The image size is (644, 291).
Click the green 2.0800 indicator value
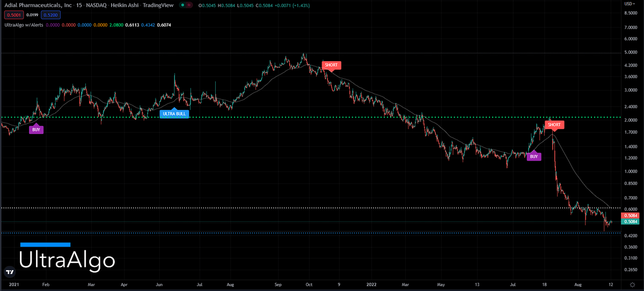coord(115,25)
